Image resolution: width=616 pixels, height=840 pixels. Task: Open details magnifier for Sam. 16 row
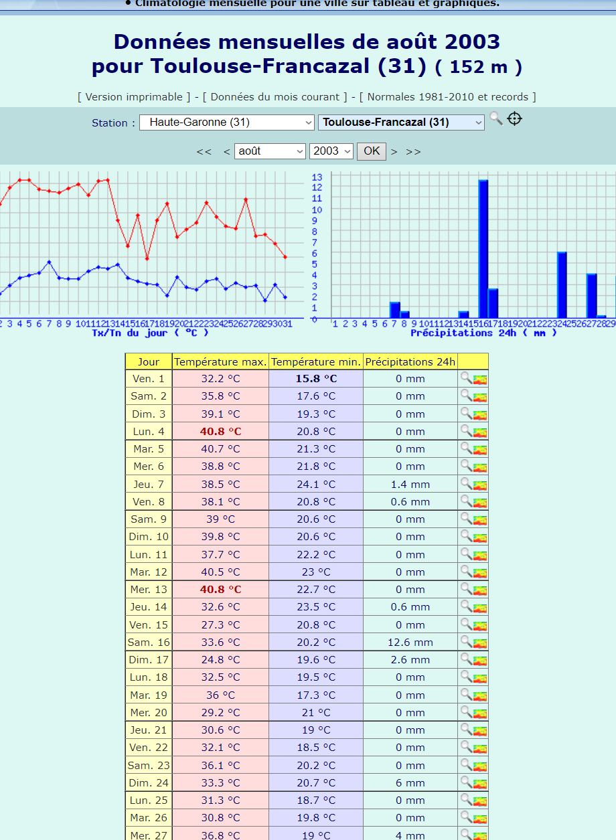(466, 642)
